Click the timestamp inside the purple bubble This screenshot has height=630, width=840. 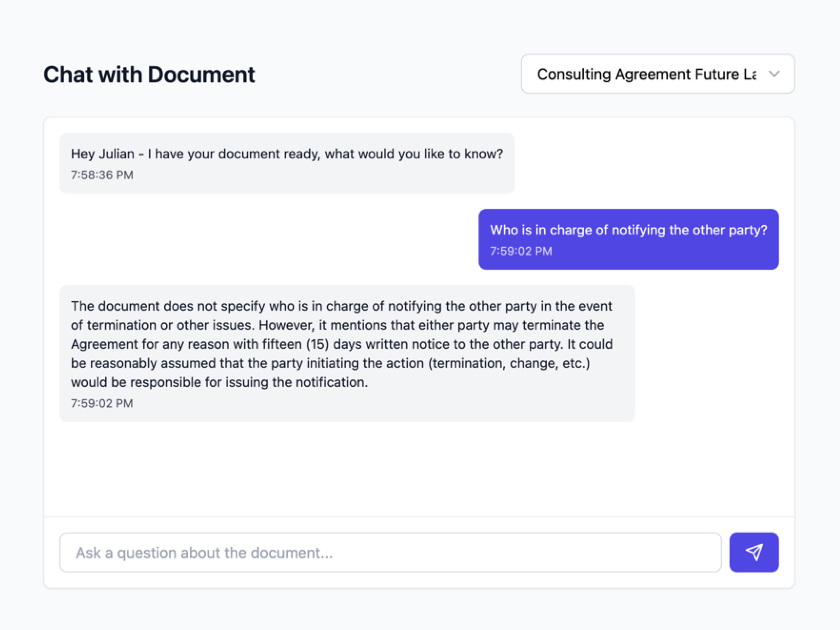point(521,251)
